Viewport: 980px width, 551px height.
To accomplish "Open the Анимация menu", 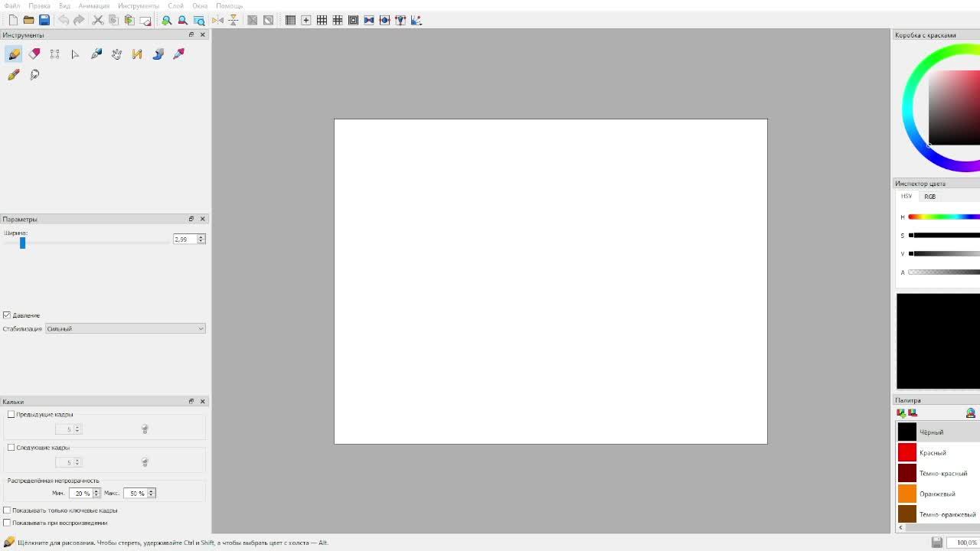I will click(93, 5).
